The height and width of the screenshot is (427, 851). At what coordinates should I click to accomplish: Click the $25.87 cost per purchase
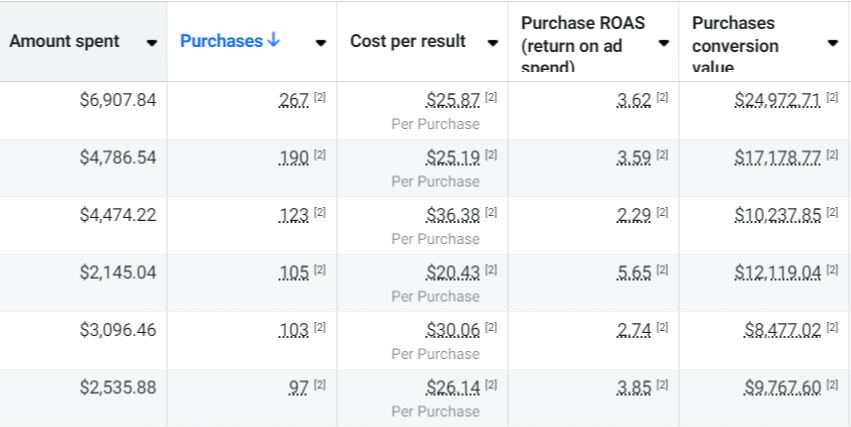pos(453,100)
